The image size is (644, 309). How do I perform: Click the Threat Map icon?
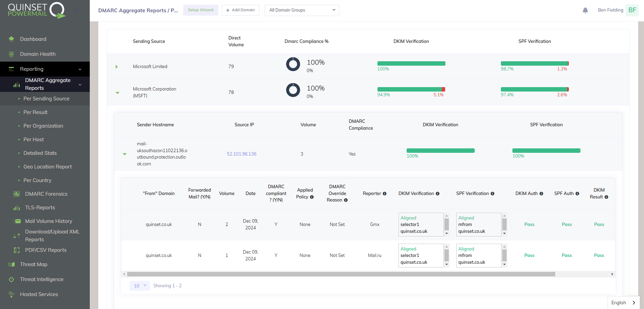[12, 264]
